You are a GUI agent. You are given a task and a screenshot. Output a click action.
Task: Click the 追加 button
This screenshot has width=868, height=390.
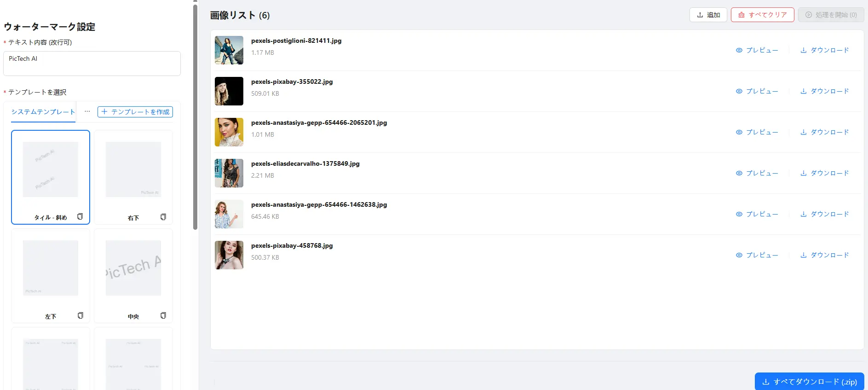708,15
